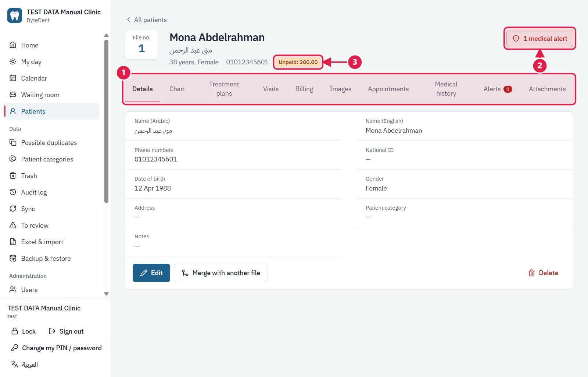Click the Edit patient button

pos(151,273)
